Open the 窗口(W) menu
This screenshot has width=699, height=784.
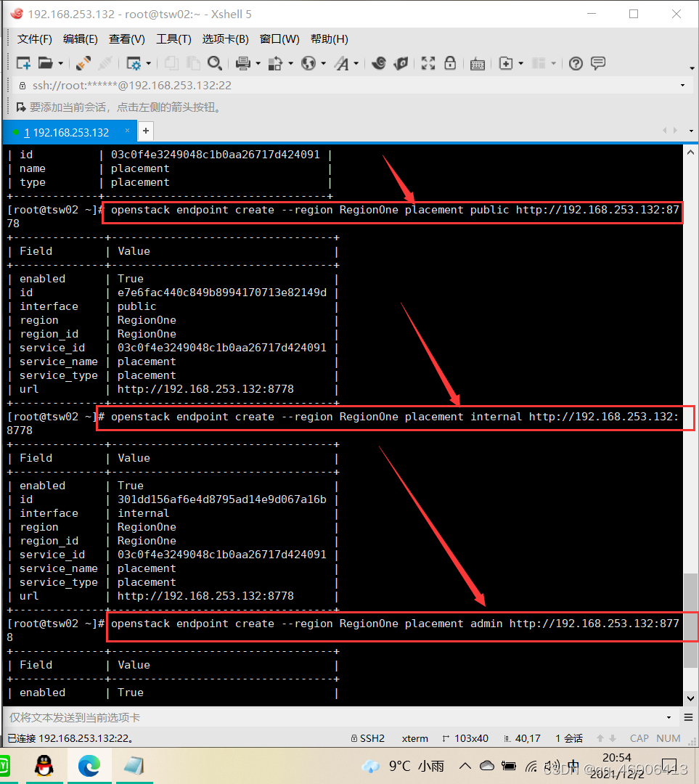coord(279,39)
